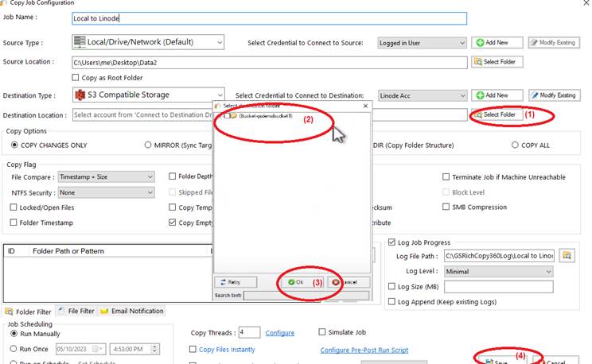
Task: Click Add New for source credential
Action: point(497,43)
